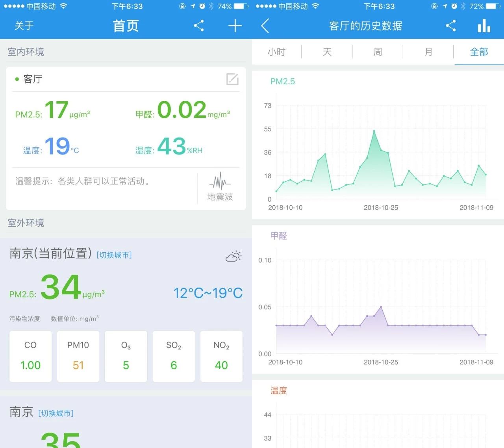
Task: Tap the peak point on PM2.5 chart
Action: pyautogui.click(x=374, y=131)
